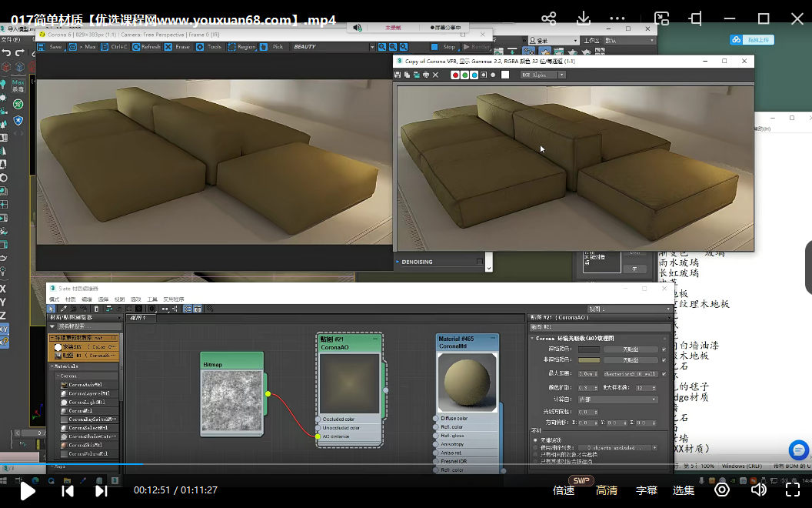The width and height of the screenshot is (812, 508).
Task: Click Erase in the Corona VFB toolbar
Action: 178,47
